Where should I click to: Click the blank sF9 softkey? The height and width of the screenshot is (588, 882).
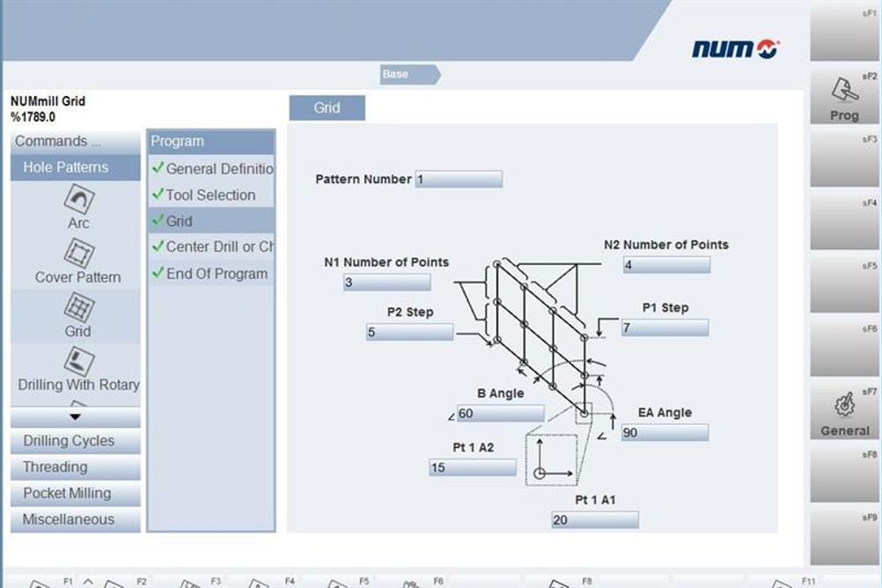(844, 538)
